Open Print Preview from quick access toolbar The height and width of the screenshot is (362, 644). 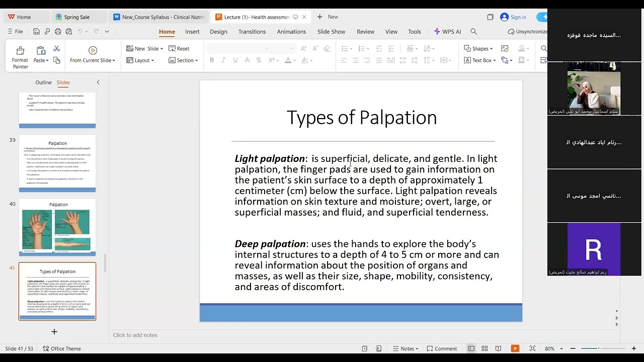tap(68, 31)
